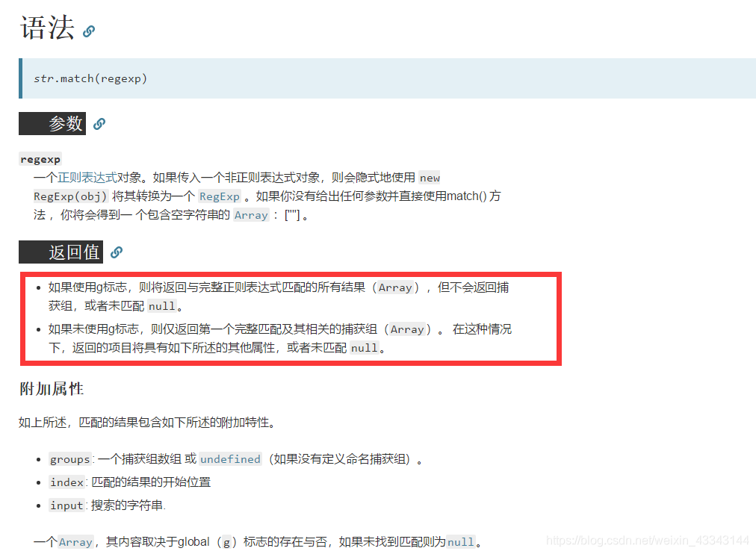Click the null link in final sentence
The width and height of the screenshot is (756, 554).
(461, 542)
